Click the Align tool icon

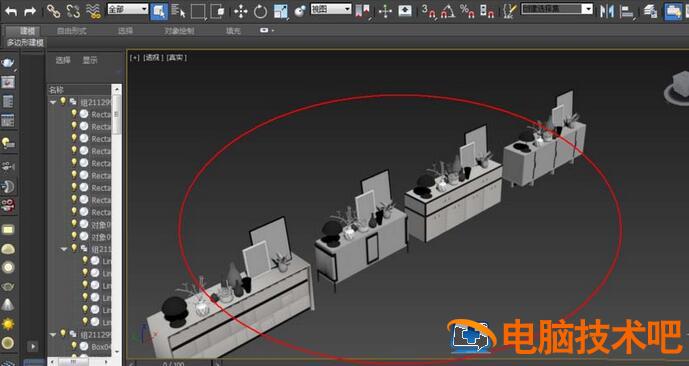(x=627, y=11)
